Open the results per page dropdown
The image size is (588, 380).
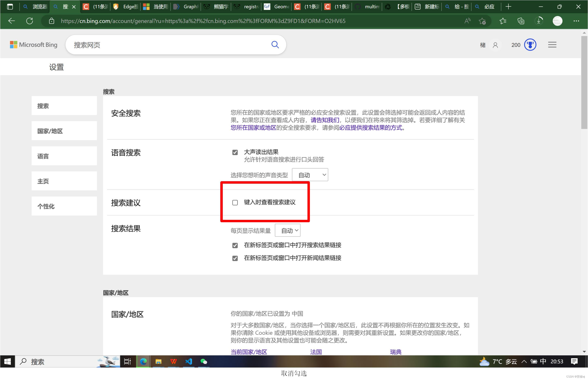pos(287,230)
